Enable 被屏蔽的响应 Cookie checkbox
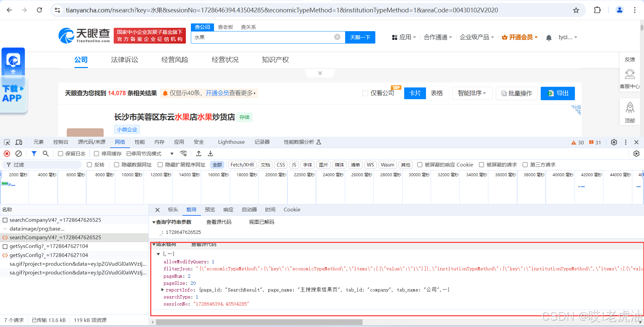Image resolution: width=644 pixels, height=327 pixels. tap(420, 165)
